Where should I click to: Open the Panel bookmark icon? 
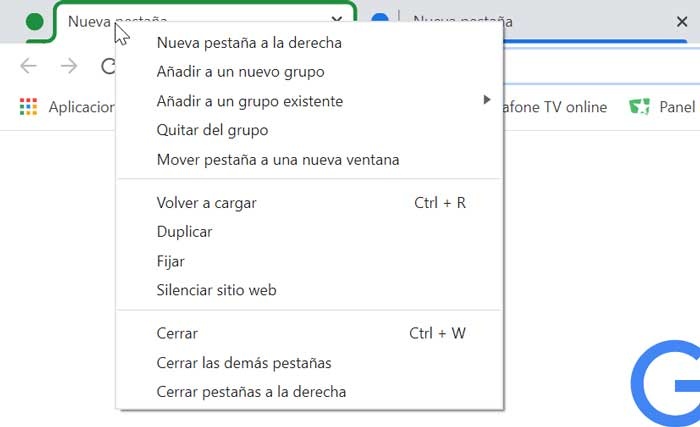pyautogui.click(x=640, y=107)
